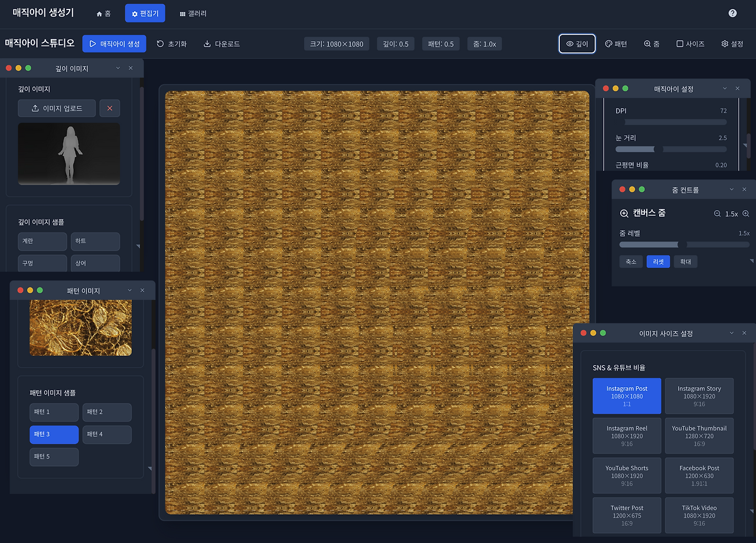Select the Instagram Story size preset

coord(699,396)
